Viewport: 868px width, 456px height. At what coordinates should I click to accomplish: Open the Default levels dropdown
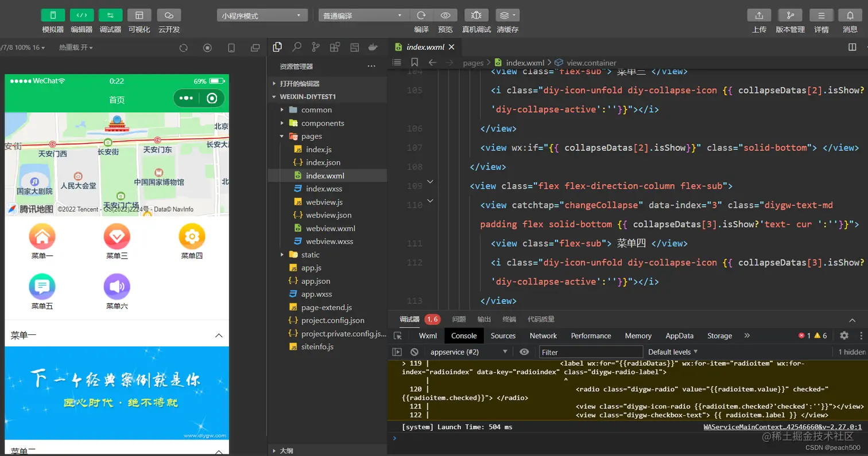click(x=673, y=352)
